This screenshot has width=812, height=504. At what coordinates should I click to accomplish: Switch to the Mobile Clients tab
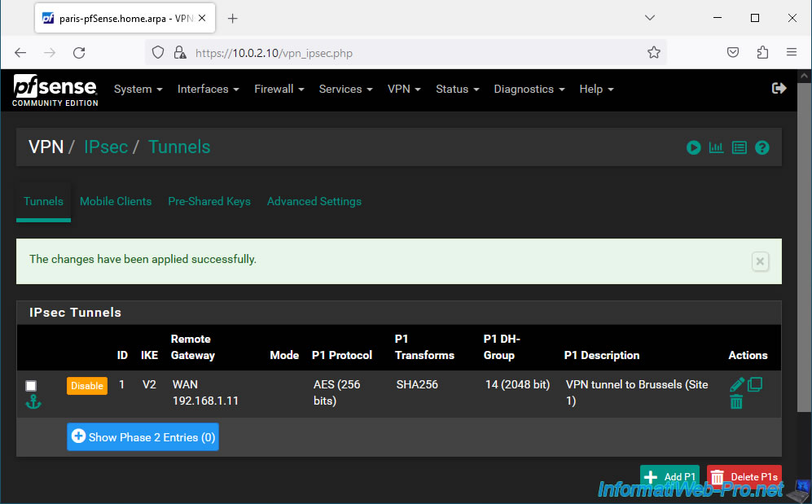[x=116, y=202]
